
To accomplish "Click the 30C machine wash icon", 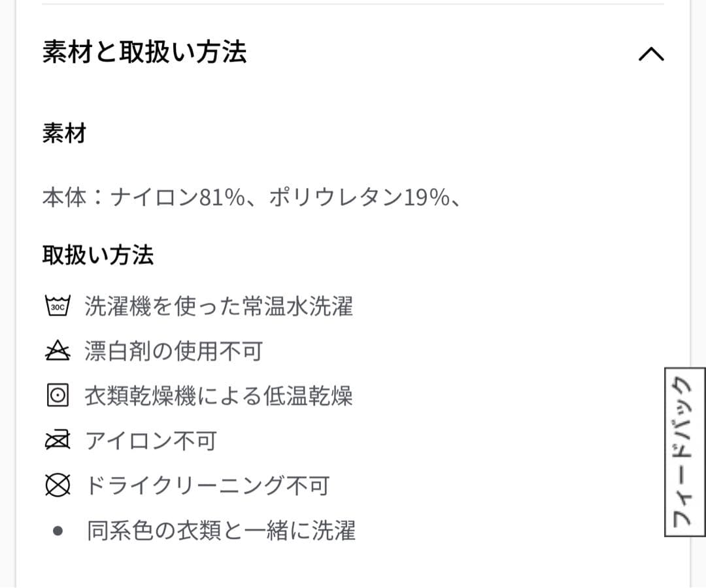I will click(58, 305).
